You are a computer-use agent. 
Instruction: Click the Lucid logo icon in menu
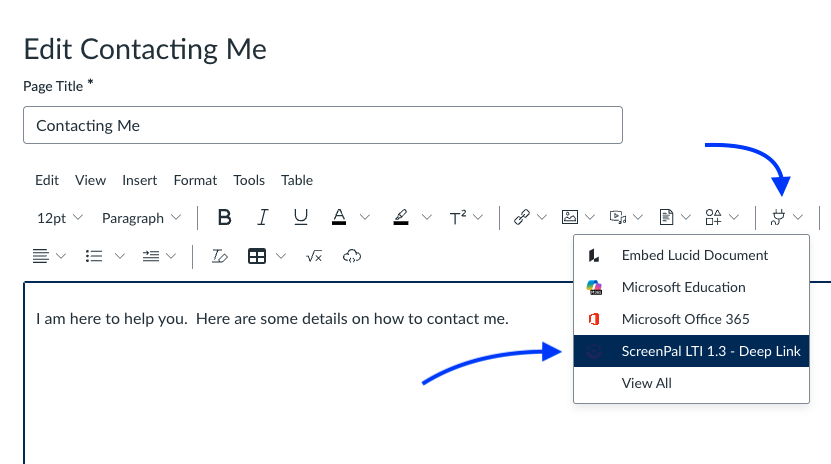pyautogui.click(x=594, y=256)
